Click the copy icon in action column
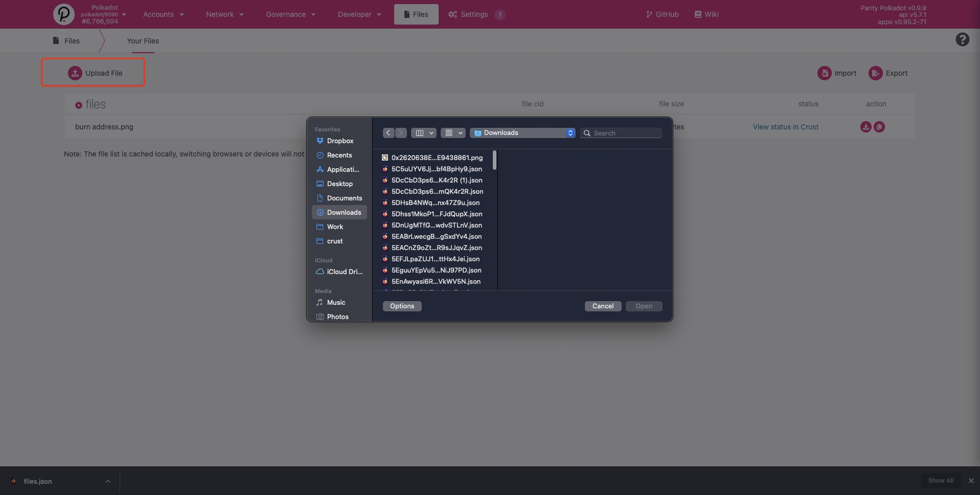980x495 pixels. tap(879, 127)
